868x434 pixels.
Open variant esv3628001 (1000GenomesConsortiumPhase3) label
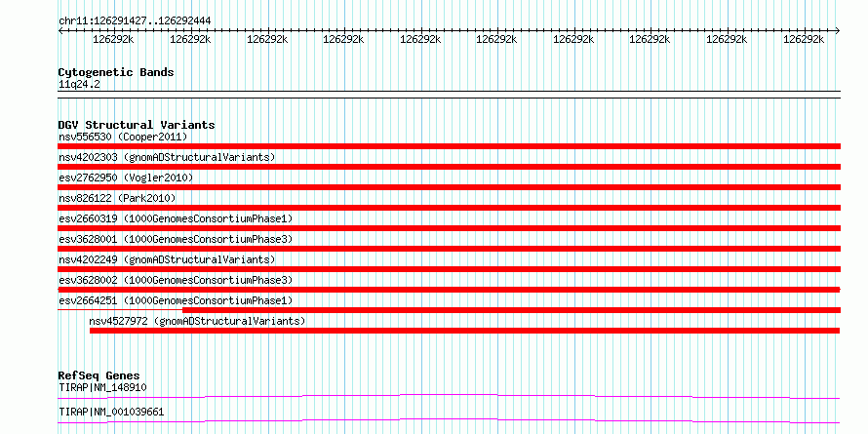[x=175, y=239]
